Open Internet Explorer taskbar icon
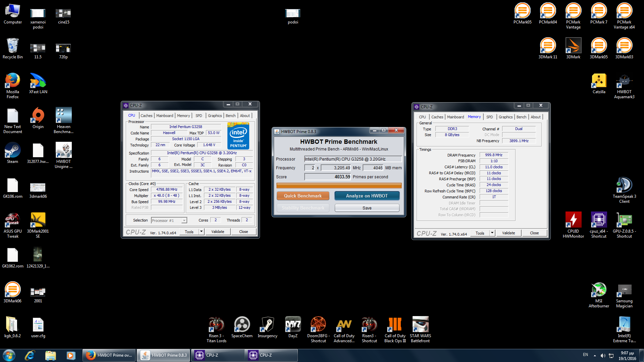 30,355
